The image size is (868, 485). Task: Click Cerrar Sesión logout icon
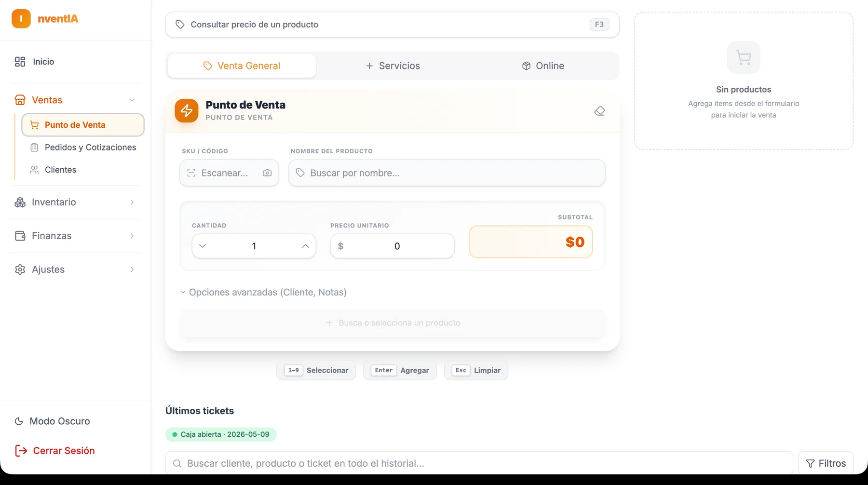pyautogui.click(x=21, y=451)
